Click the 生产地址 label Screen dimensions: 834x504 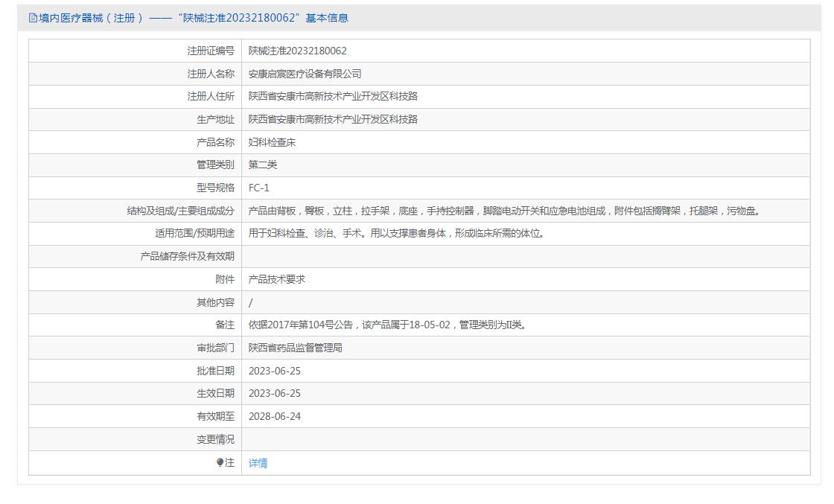[x=215, y=119]
